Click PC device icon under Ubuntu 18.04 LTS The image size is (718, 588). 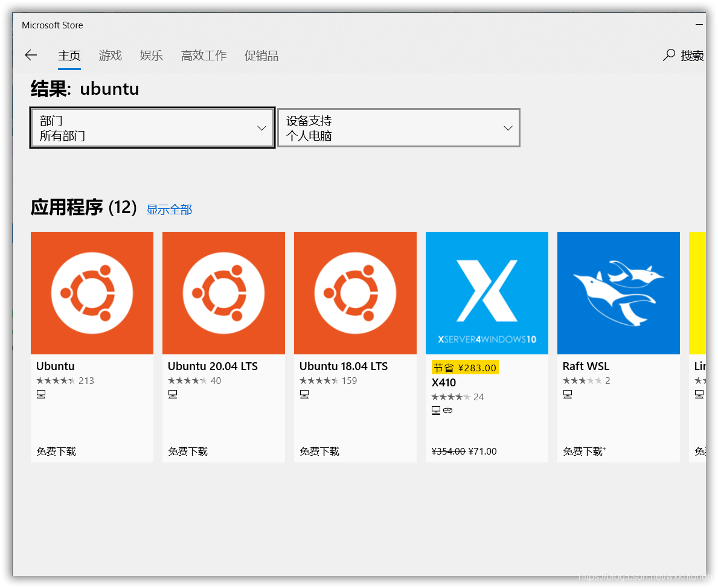pyautogui.click(x=304, y=394)
